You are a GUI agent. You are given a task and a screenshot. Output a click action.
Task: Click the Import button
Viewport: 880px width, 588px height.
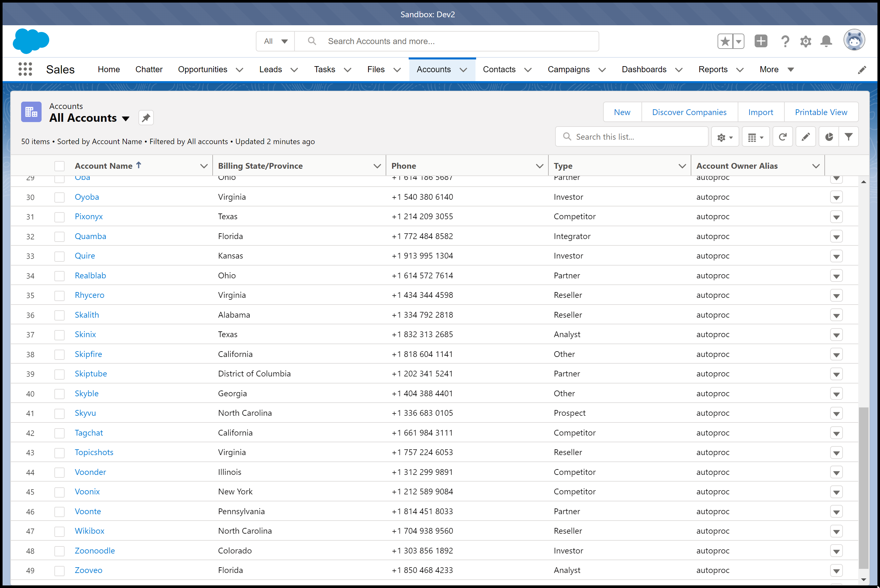[761, 112]
